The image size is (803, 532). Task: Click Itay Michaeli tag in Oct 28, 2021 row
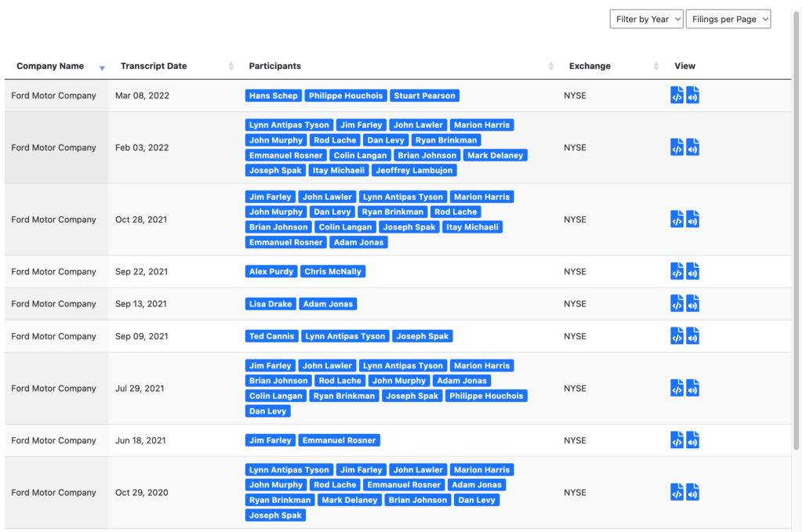coord(472,227)
